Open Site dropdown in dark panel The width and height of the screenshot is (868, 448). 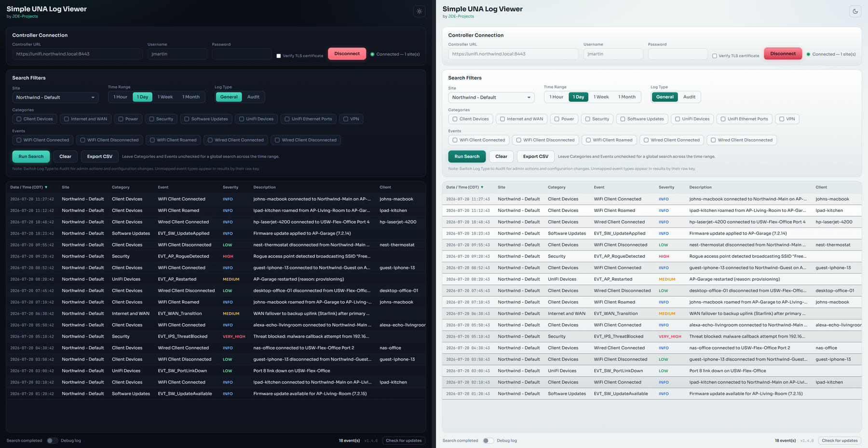coord(55,97)
